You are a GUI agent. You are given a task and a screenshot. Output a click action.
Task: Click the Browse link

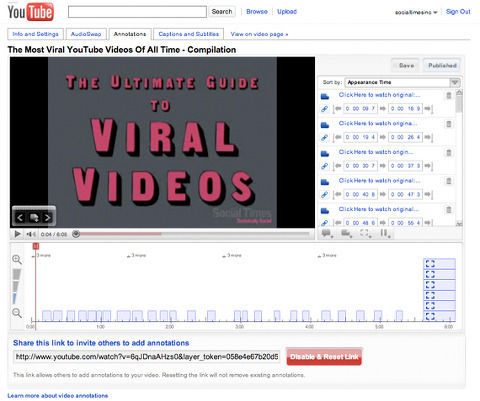coord(257,12)
